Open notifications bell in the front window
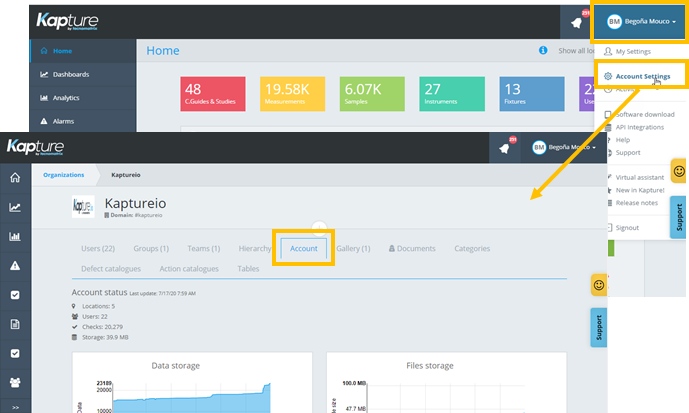 (x=504, y=148)
